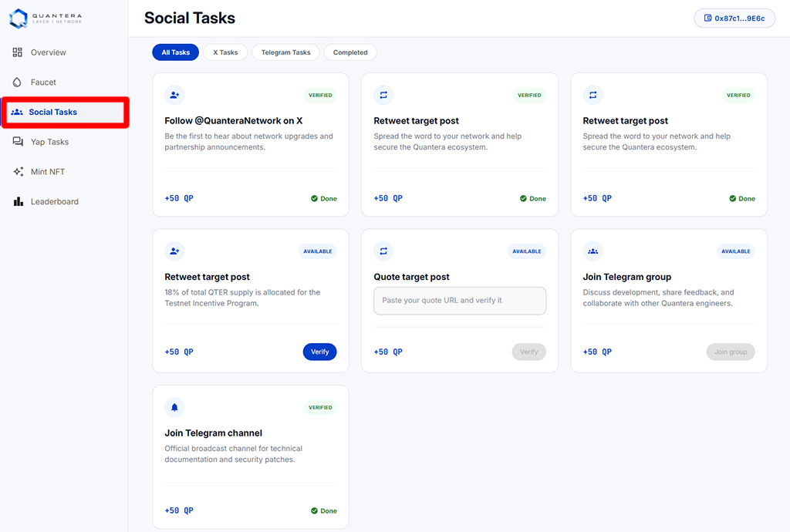Click the Leaderboard bar chart icon

[19, 201]
